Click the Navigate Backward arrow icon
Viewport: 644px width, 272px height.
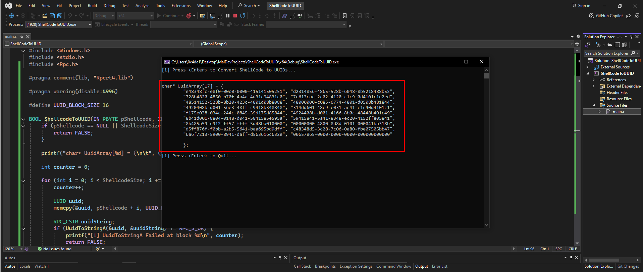(11, 16)
